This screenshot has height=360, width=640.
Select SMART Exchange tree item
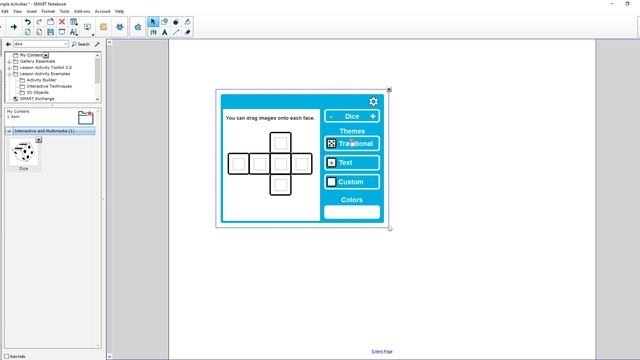pyautogui.click(x=37, y=99)
